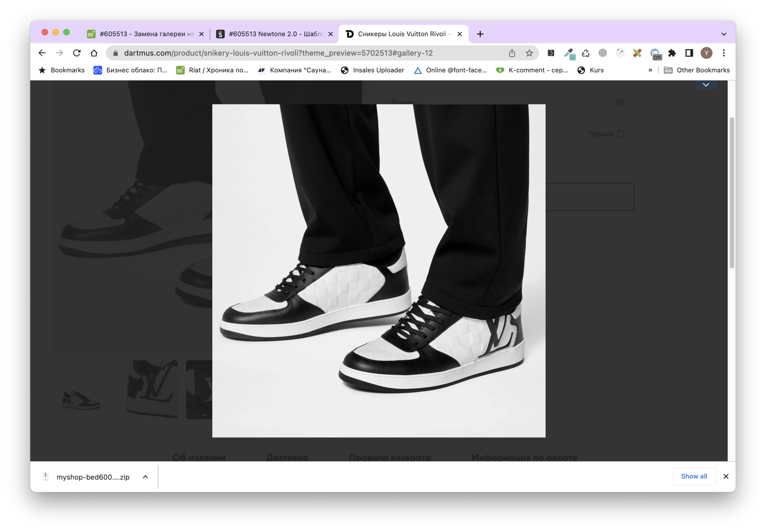766x532 pixels.
Task: Open the Chrome three-dot menu
Action: point(724,53)
